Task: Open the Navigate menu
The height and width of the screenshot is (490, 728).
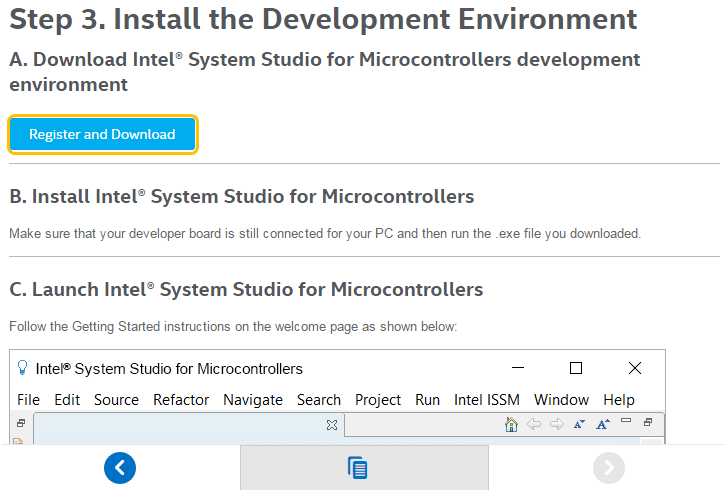Action: click(x=253, y=400)
